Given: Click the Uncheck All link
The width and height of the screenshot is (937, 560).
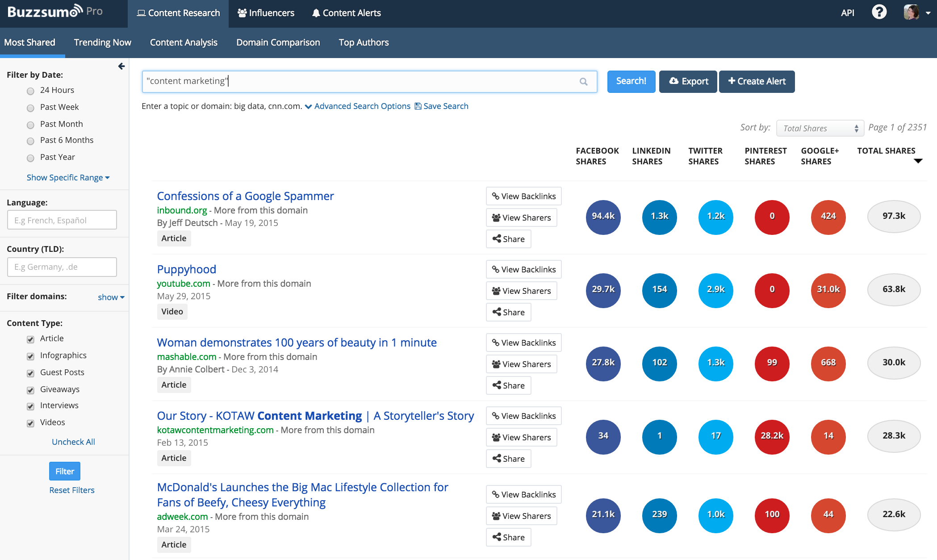Looking at the screenshot, I should pos(73,442).
